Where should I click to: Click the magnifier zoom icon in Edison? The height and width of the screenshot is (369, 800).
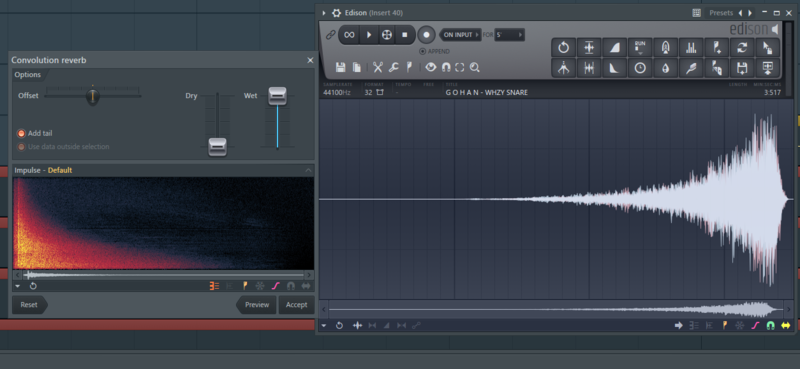pyautogui.click(x=474, y=67)
